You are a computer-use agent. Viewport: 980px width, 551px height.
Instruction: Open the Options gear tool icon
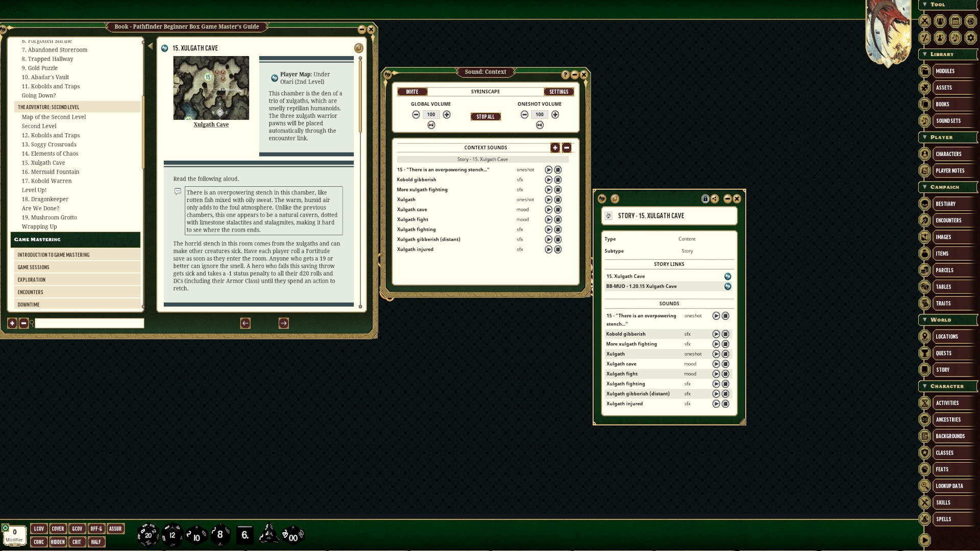click(x=971, y=38)
